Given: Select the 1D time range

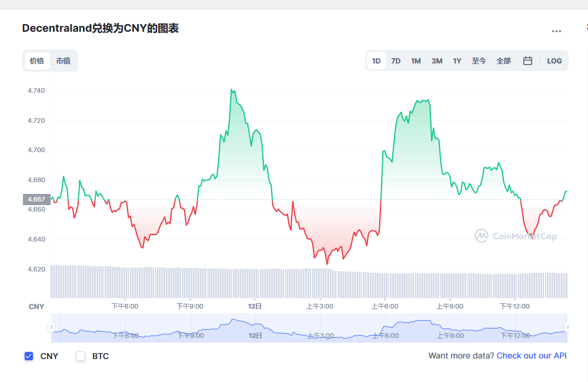Looking at the screenshot, I should click(x=376, y=61).
